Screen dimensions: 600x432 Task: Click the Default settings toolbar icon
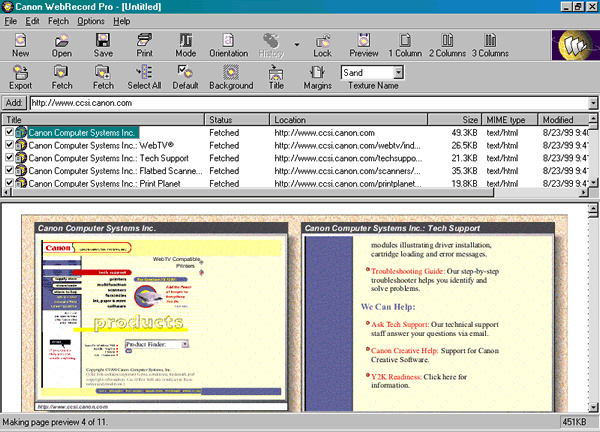point(185,77)
